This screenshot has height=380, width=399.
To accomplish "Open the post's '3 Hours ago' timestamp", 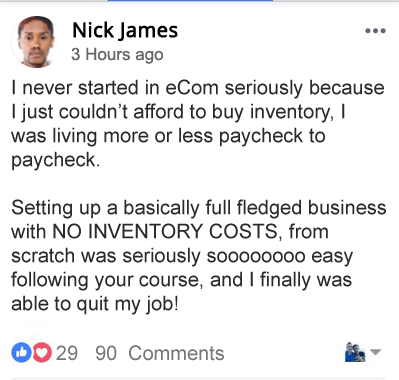I will 117,54.
